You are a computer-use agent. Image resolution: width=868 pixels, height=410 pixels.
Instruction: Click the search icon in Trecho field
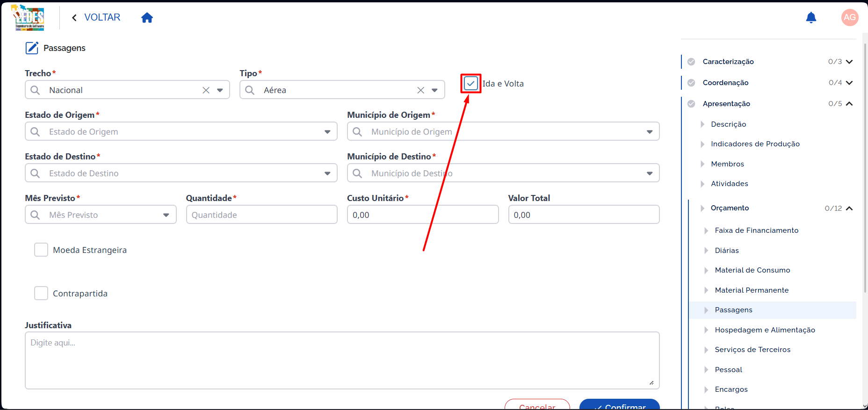[35, 90]
